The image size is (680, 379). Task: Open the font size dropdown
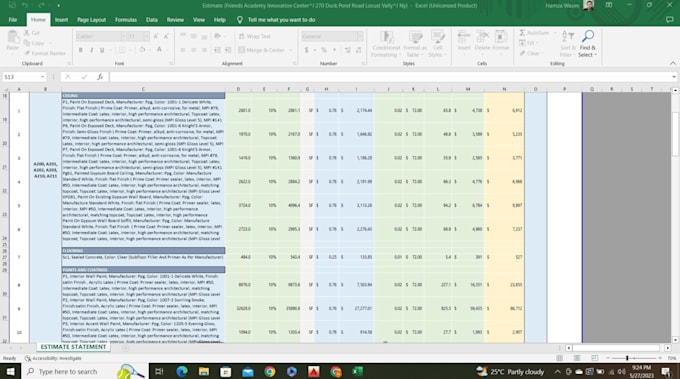[x=146, y=36]
